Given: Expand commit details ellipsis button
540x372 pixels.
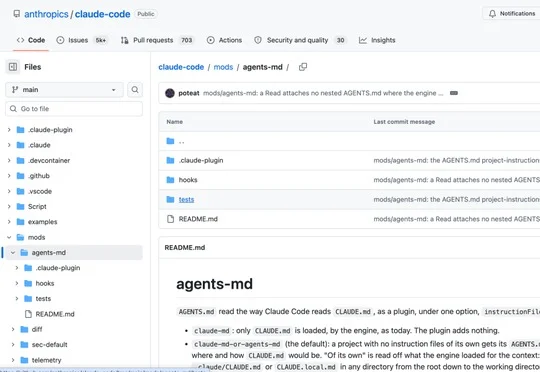Looking at the screenshot, I should (454, 93).
